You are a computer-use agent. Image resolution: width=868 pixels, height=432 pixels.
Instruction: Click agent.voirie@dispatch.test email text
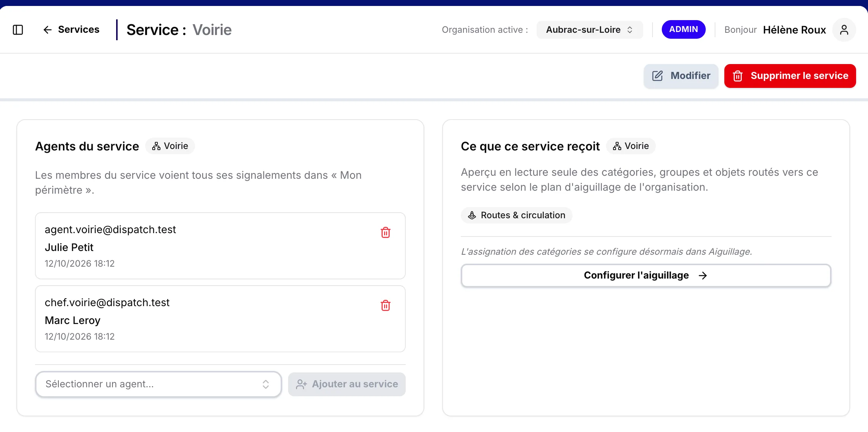coord(110,230)
